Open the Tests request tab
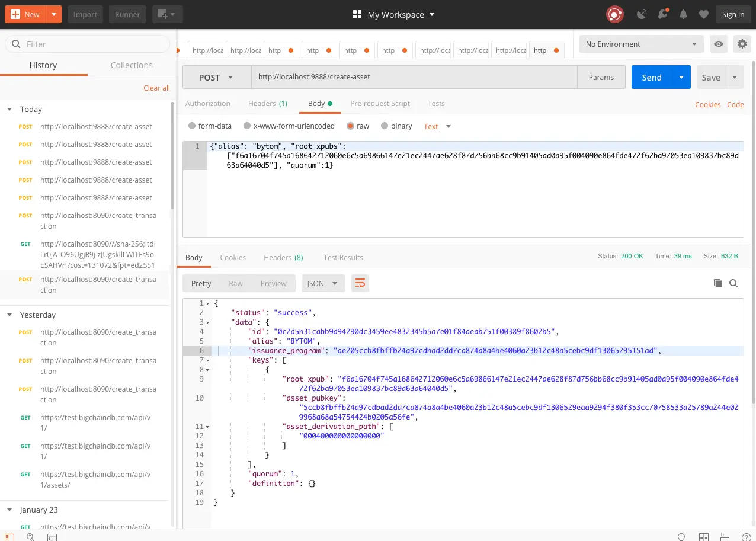The width and height of the screenshot is (756, 541). point(436,103)
